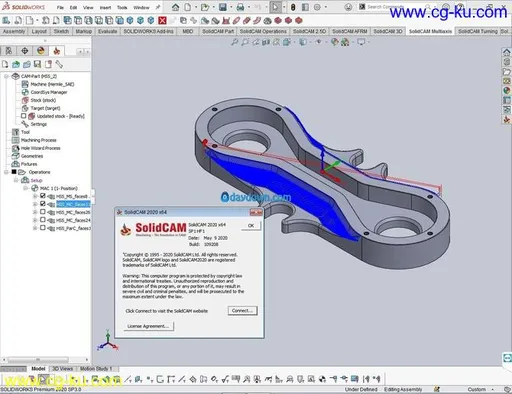Switch to the SolidCAM Turning ribbon tab
Screen dimensions: 512x394
tap(478, 31)
